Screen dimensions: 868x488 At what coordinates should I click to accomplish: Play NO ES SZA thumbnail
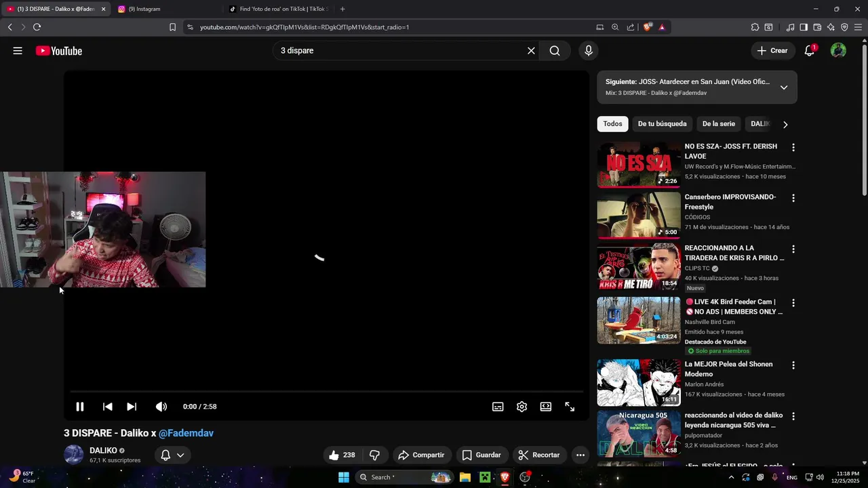639,165
